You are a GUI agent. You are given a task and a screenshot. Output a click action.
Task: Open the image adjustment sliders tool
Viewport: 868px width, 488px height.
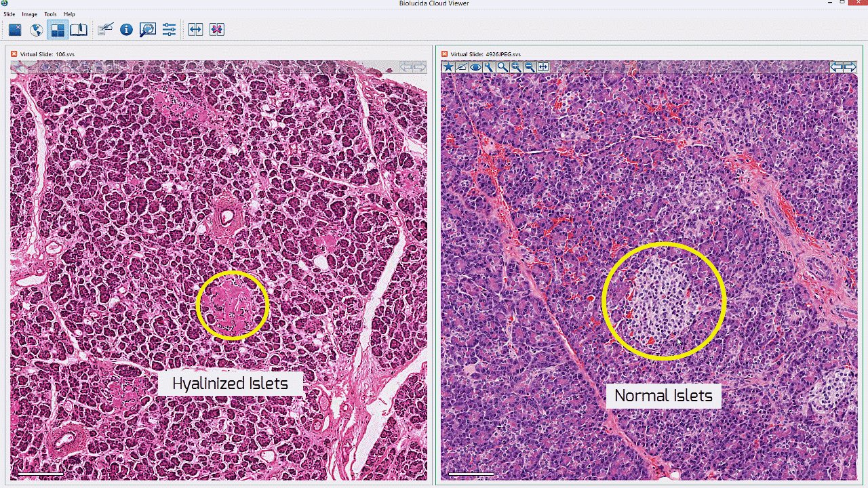point(169,29)
